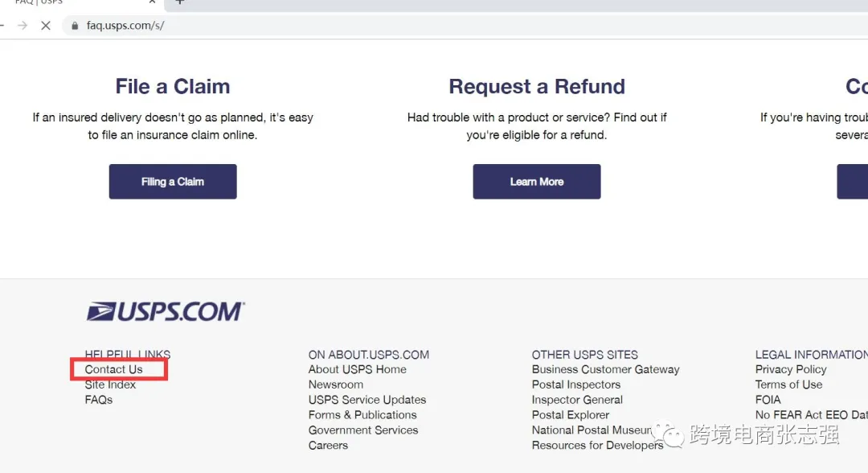Select the FAQ | USPS tab
Viewport: 868px width, 473px height.
point(48,2)
